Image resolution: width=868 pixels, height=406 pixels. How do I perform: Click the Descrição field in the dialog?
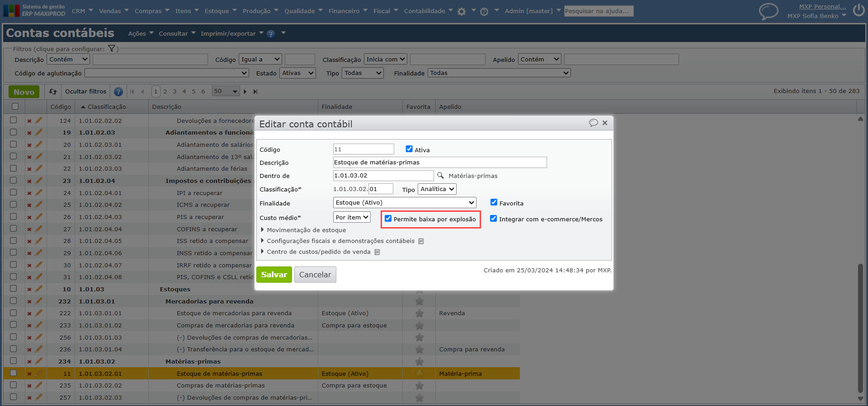pyautogui.click(x=440, y=163)
